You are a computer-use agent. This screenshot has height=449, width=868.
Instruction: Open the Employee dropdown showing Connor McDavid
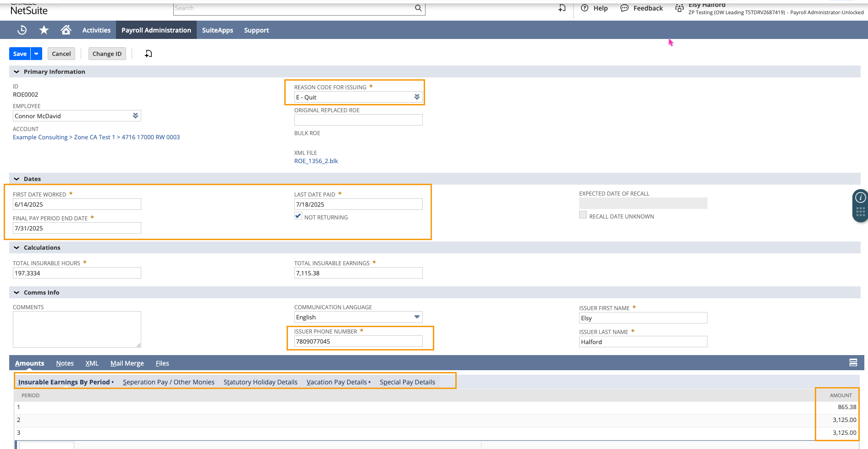click(x=135, y=116)
